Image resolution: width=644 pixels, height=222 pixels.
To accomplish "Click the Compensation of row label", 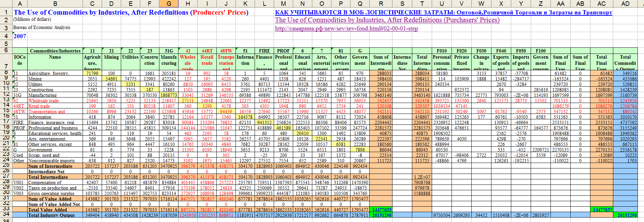I will (x=45, y=182).
